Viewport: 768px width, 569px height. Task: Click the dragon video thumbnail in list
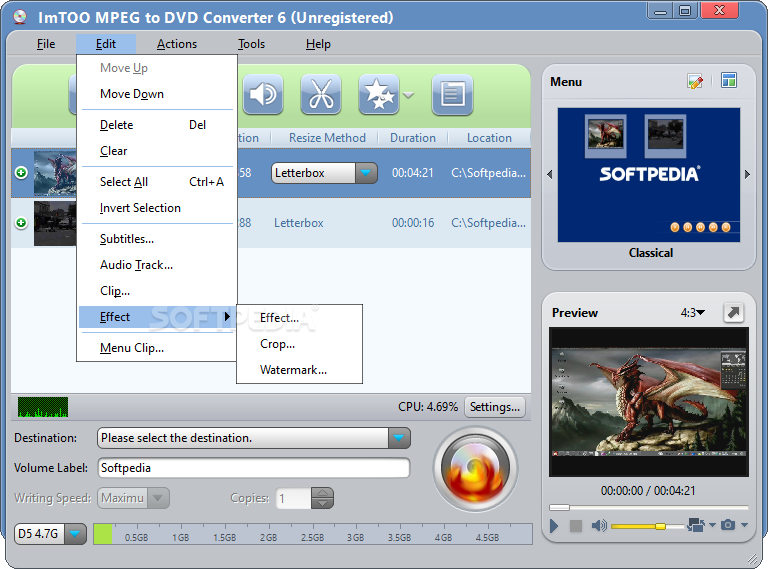coord(55,173)
